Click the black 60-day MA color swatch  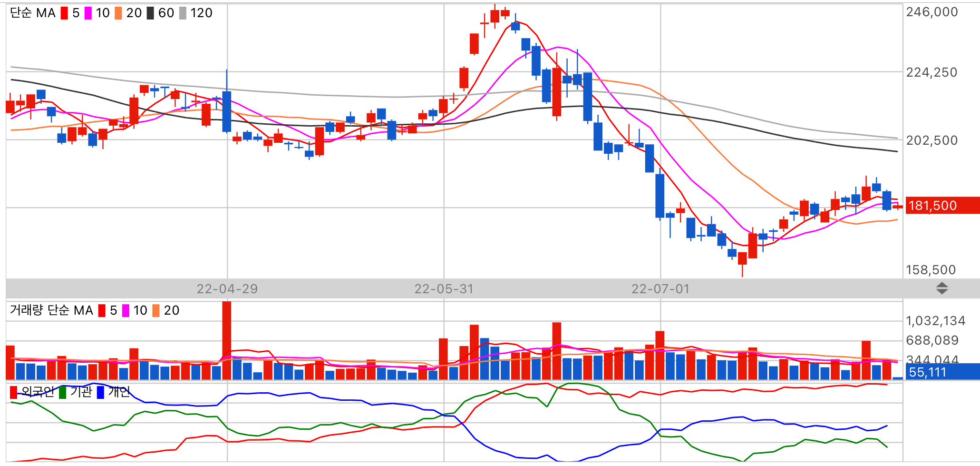(x=150, y=13)
